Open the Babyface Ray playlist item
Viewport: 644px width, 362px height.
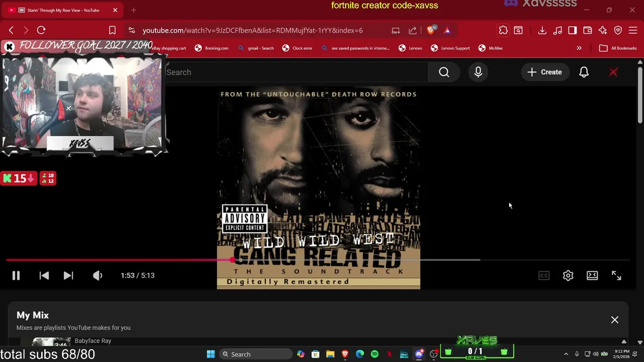[93, 341]
